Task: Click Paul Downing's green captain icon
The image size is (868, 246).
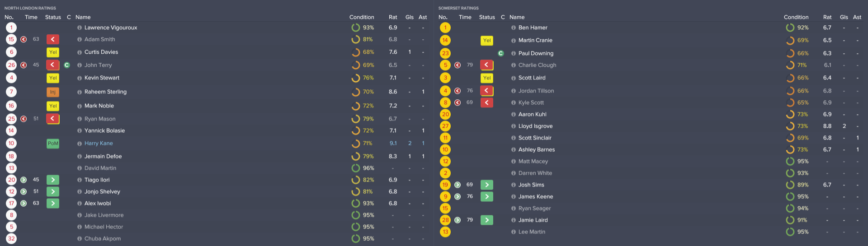Action: [501, 53]
